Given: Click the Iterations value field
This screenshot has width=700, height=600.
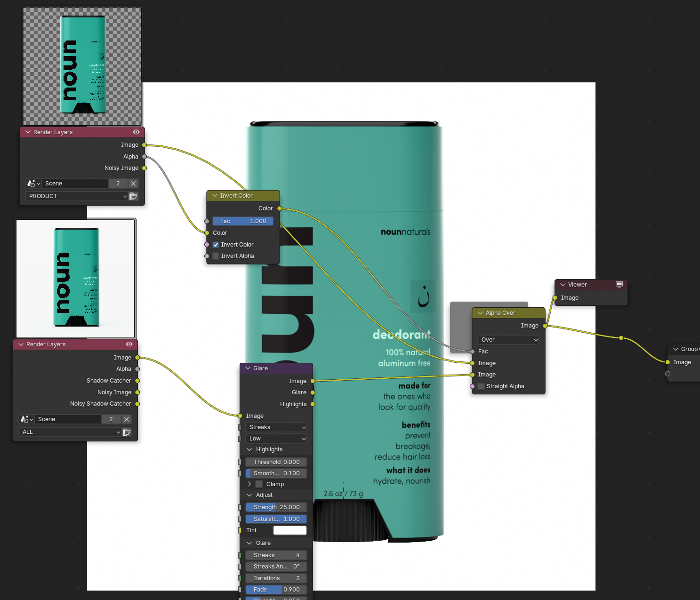Looking at the screenshot, I should (x=276, y=578).
